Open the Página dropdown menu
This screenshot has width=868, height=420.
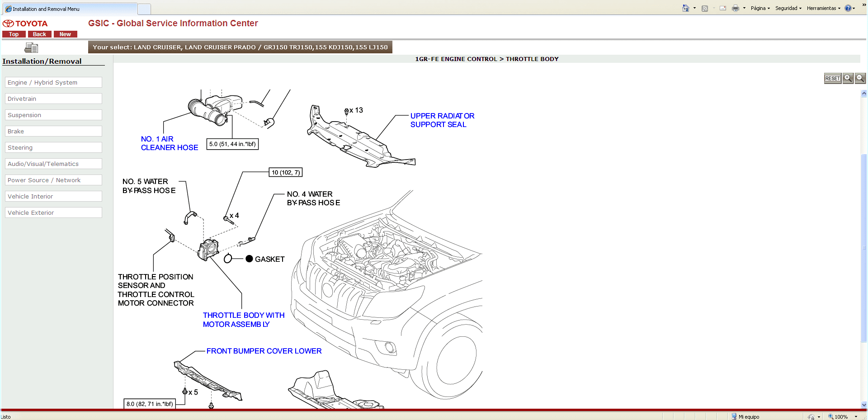point(760,8)
